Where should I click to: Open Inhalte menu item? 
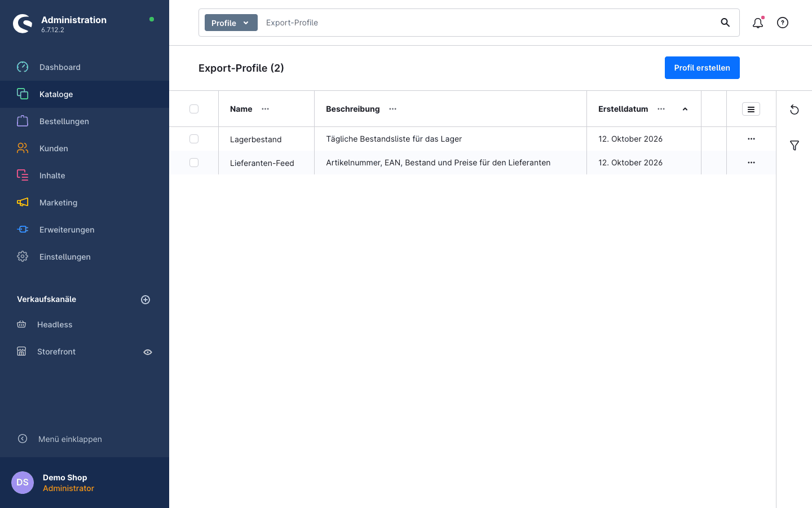(85, 176)
